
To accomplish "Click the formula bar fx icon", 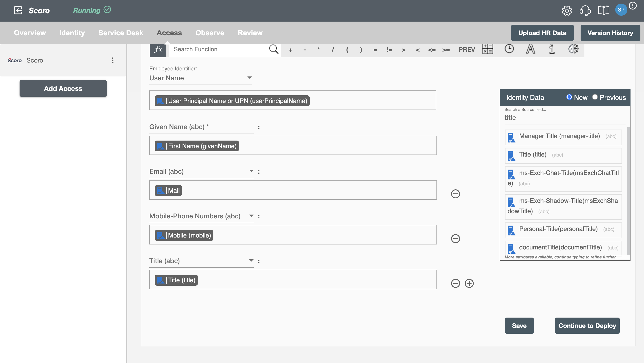I will [x=158, y=49].
